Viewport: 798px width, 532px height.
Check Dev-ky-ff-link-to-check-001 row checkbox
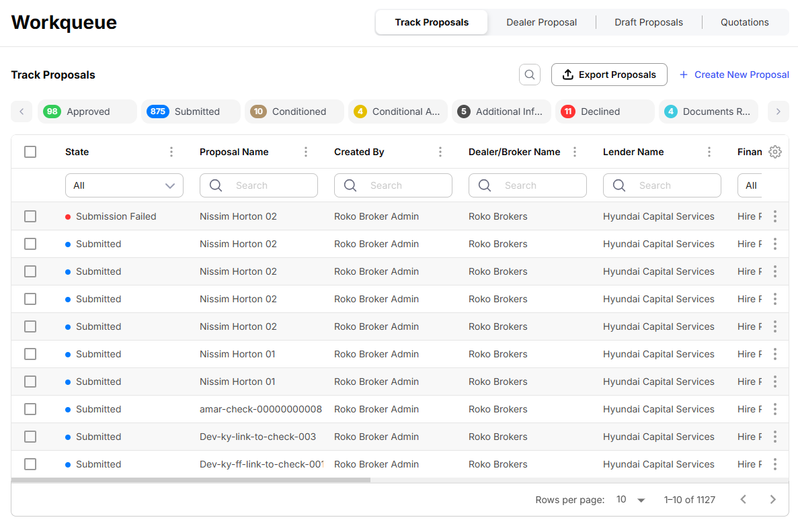coord(30,464)
